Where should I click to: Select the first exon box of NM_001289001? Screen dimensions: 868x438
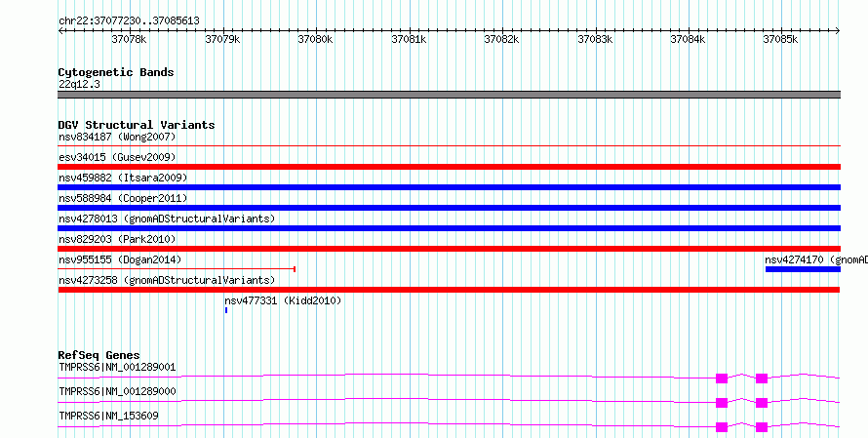tap(722, 378)
